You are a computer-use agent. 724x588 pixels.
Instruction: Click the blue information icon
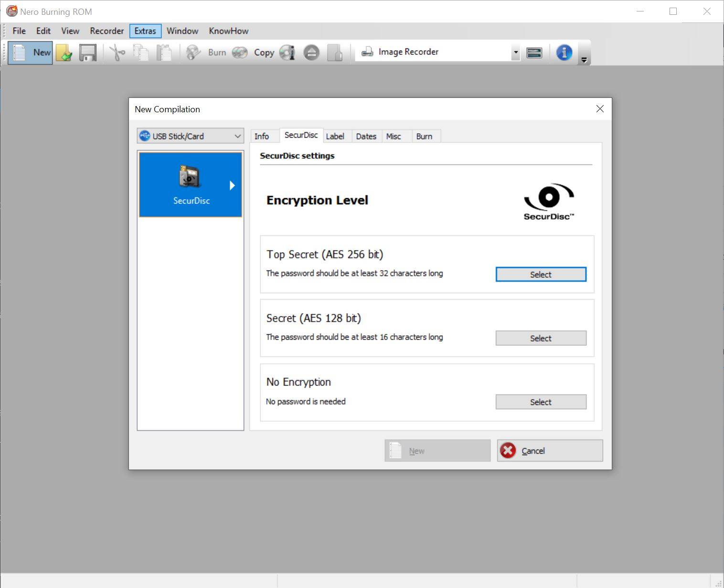pyautogui.click(x=564, y=53)
